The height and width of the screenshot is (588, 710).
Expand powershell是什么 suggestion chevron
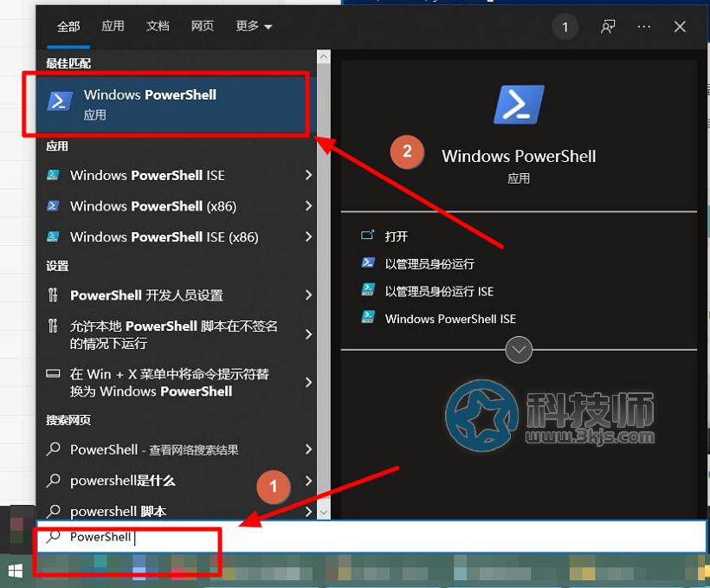(308, 480)
